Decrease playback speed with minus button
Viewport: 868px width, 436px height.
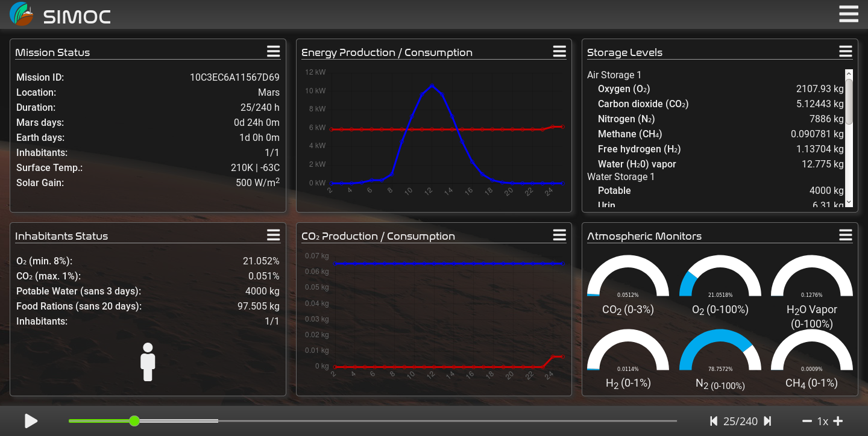(807, 421)
